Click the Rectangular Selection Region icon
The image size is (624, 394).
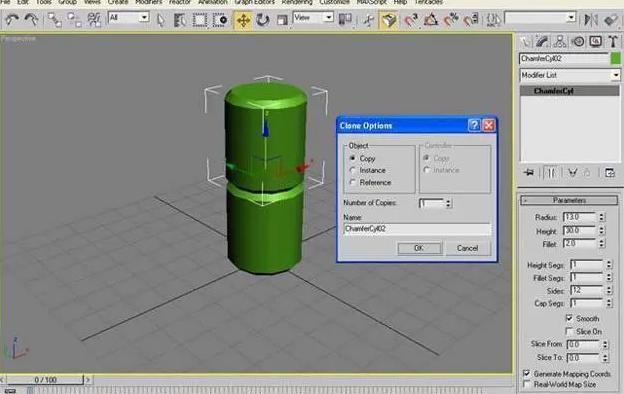[x=200, y=20]
